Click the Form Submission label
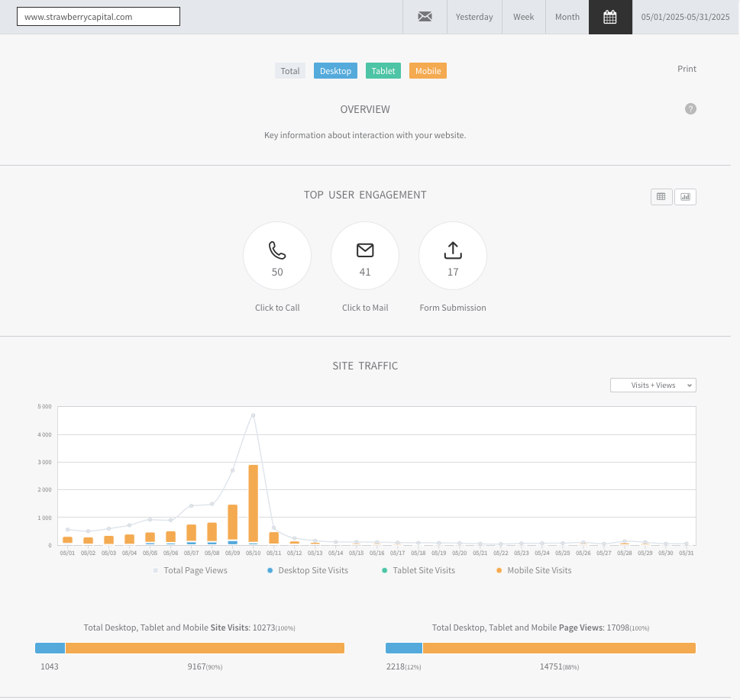 (453, 308)
